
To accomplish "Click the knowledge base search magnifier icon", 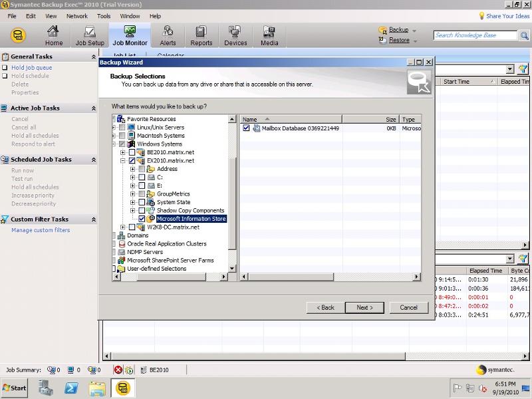I will click(524, 35).
